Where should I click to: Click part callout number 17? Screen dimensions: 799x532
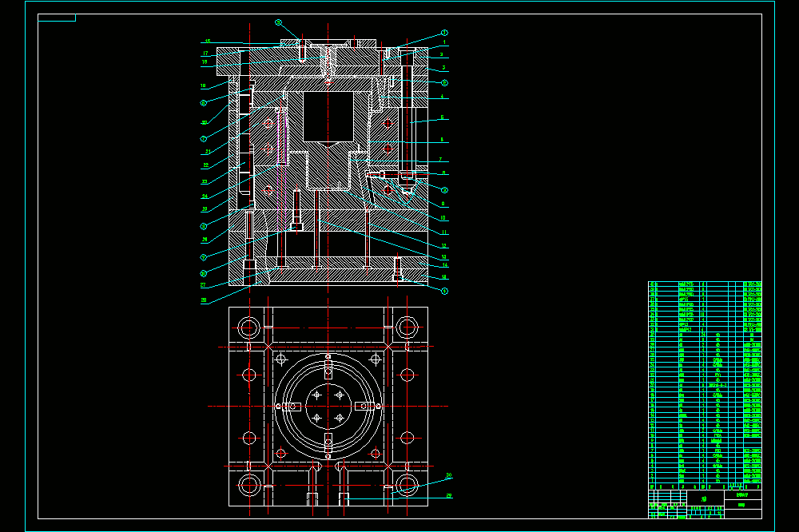pyautogui.click(x=205, y=53)
